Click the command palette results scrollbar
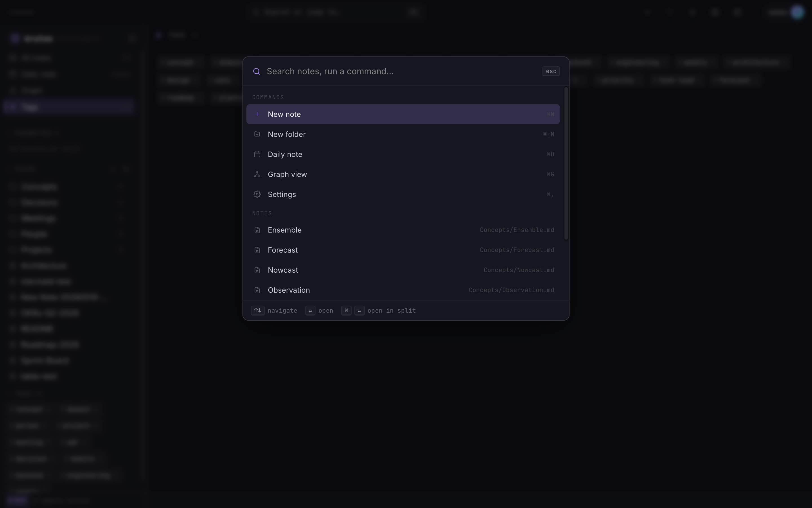 tap(566, 164)
